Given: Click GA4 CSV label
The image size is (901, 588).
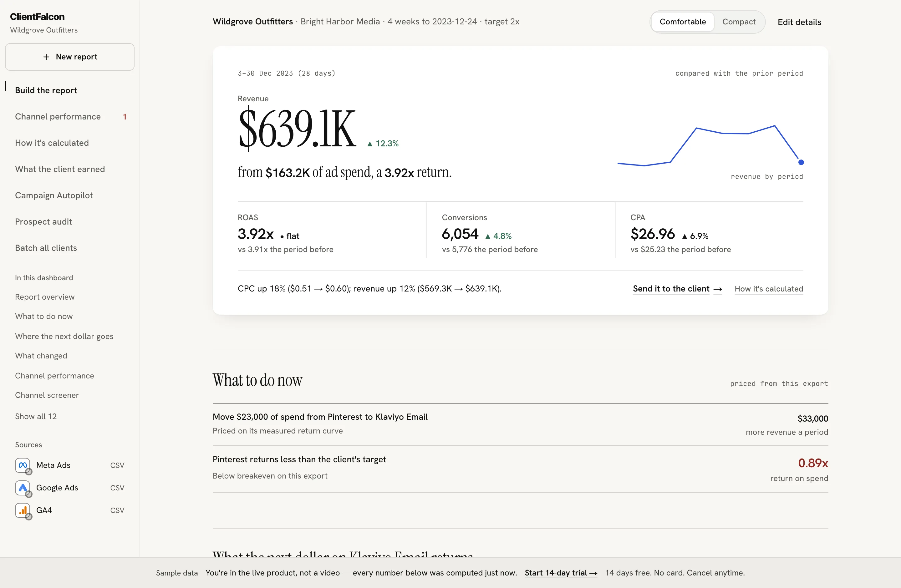Looking at the screenshot, I should tap(117, 510).
